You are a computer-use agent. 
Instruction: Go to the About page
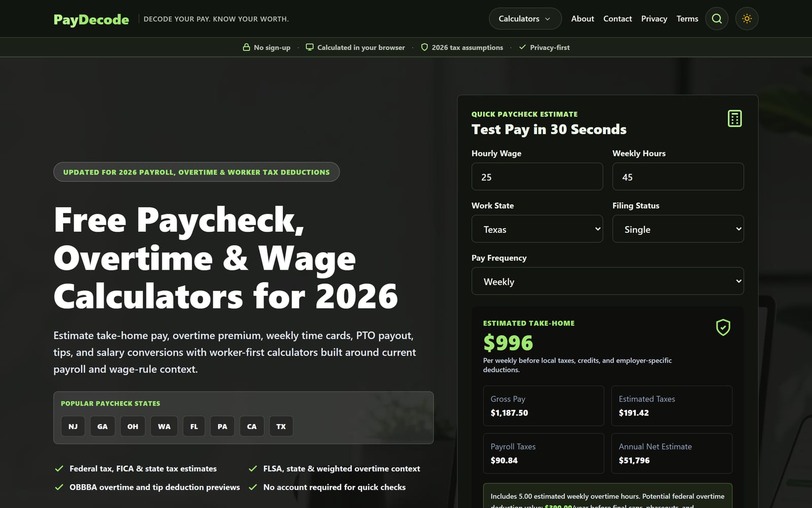583,19
